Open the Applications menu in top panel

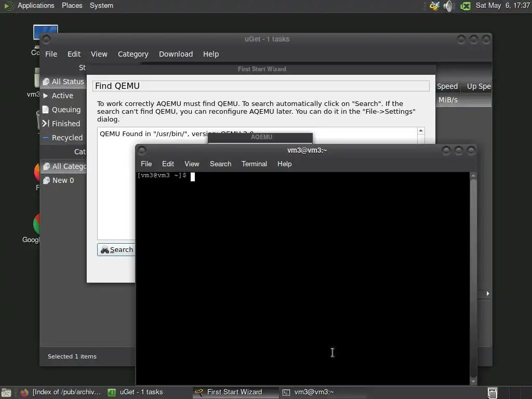tap(36, 5)
